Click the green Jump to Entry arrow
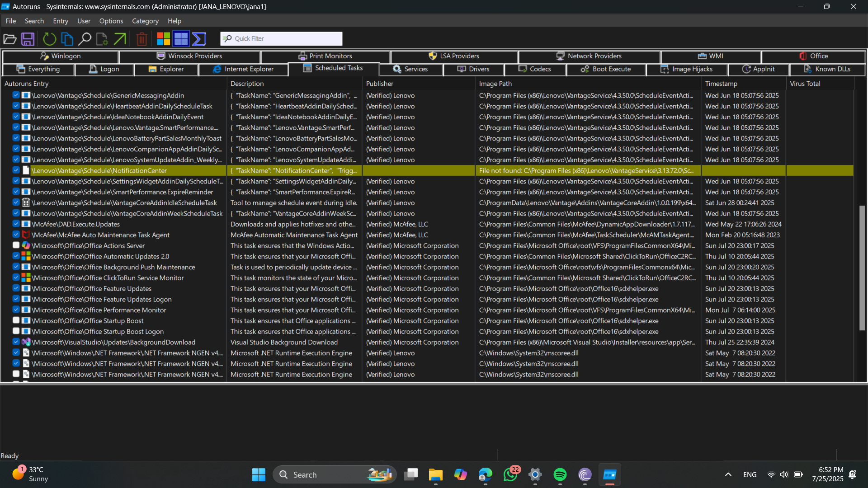868x488 pixels. pyautogui.click(x=120, y=39)
